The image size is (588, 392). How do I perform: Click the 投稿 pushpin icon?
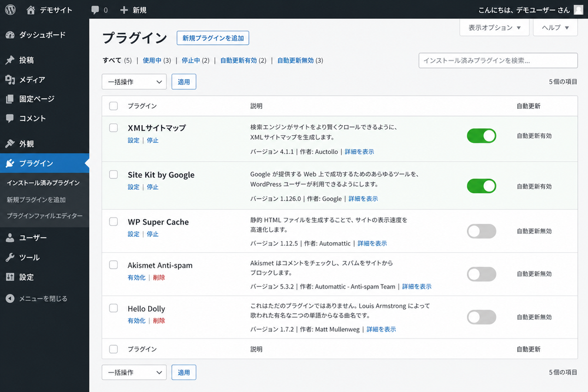point(10,60)
